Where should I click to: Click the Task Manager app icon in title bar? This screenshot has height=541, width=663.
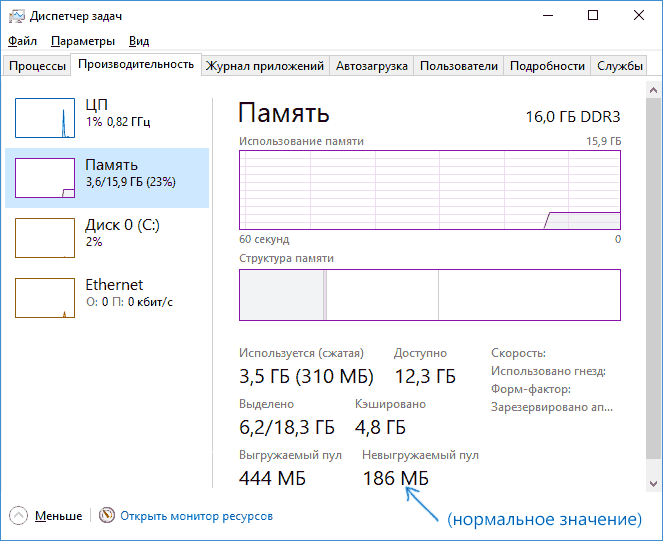(17, 16)
